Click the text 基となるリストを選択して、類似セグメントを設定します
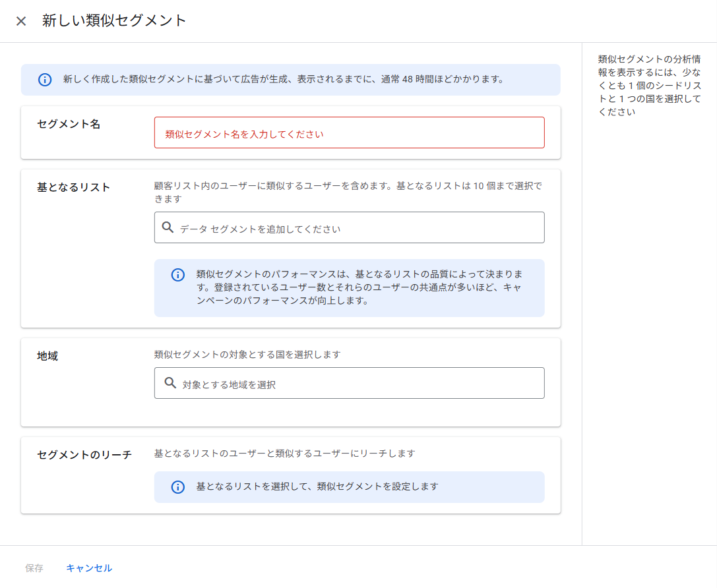Screen dimensions: 717x588 click(317, 486)
